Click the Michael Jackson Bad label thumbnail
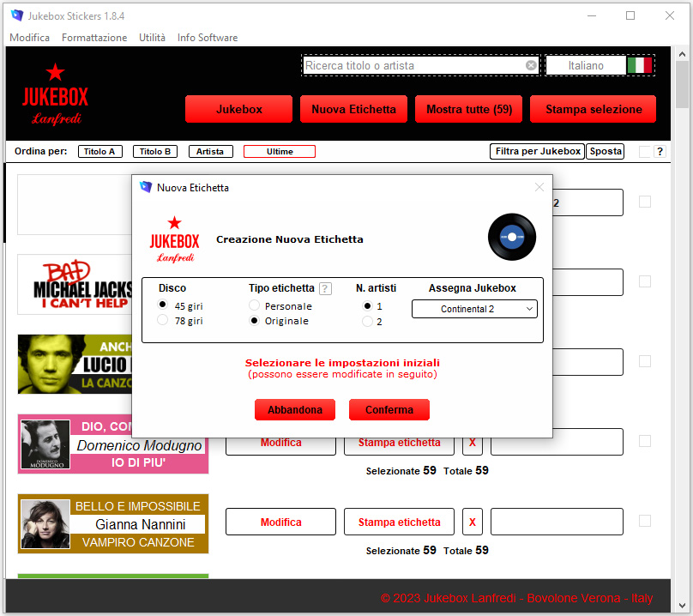 75,284
